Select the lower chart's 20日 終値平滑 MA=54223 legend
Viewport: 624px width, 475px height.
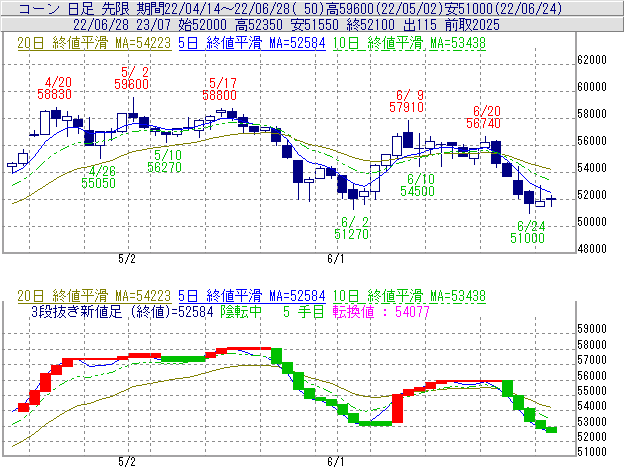click(x=94, y=296)
